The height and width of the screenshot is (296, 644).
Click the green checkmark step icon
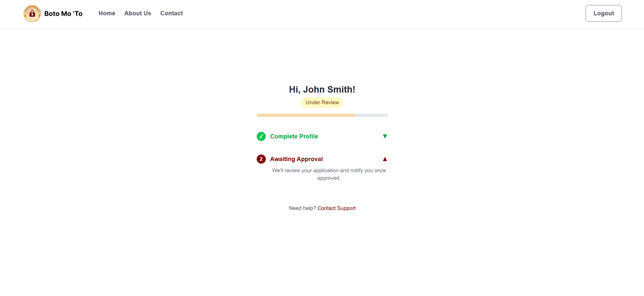click(x=261, y=137)
